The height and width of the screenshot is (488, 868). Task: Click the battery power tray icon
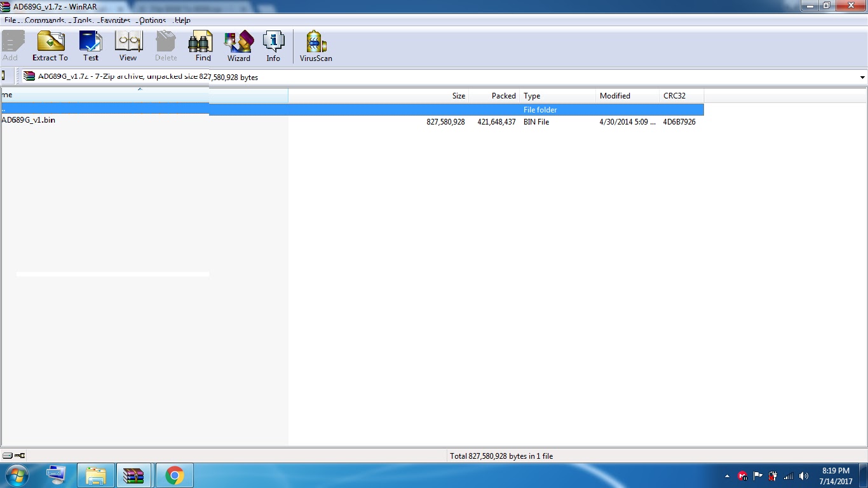(x=773, y=476)
